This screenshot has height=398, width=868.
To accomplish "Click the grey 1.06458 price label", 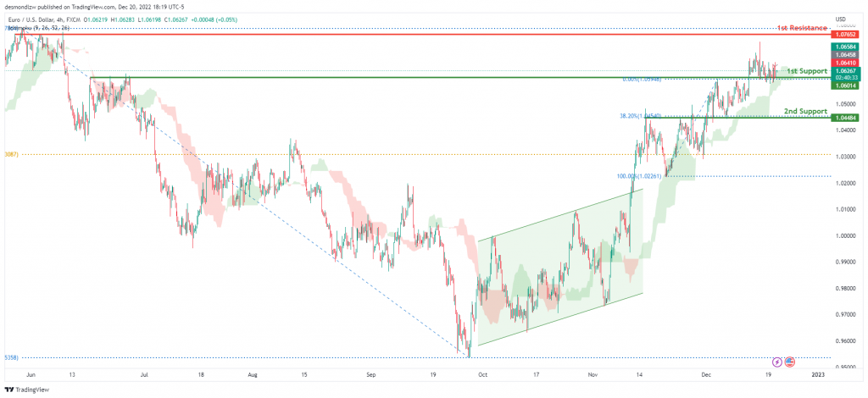I will tap(846, 55).
